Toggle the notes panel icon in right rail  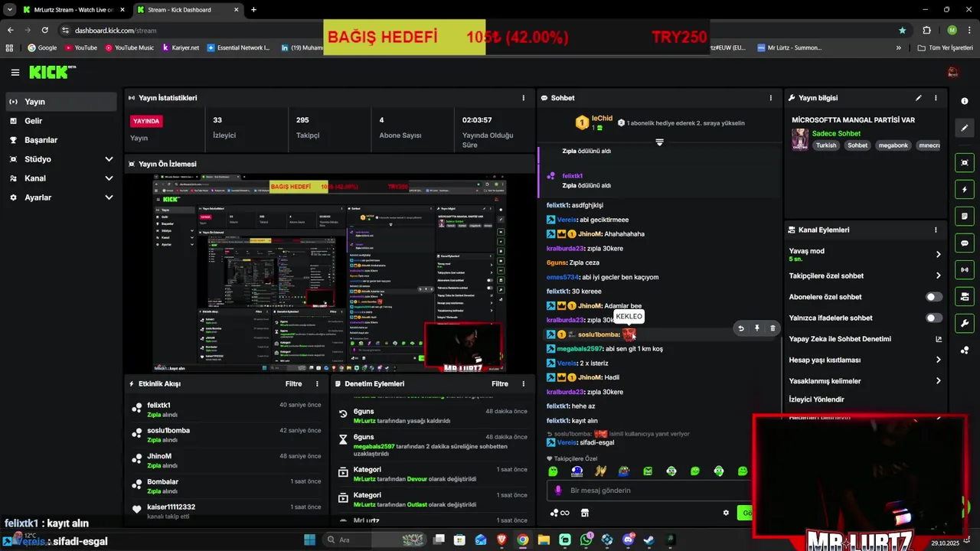click(965, 216)
